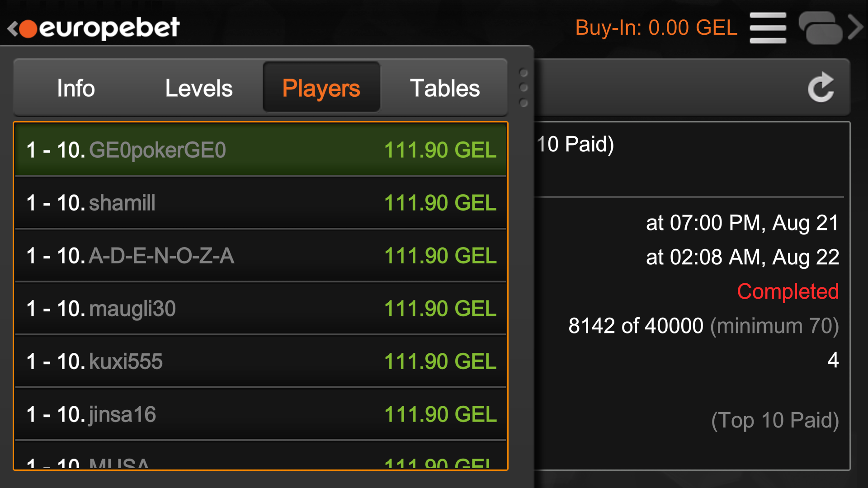This screenshot has width=868, height=488.
Task: Select the Players tab
Action: (x=321, y=88)
